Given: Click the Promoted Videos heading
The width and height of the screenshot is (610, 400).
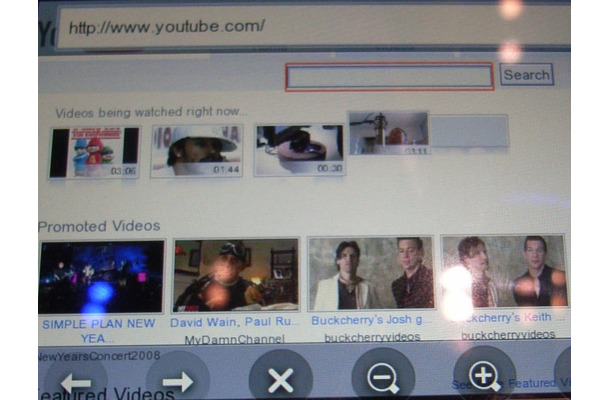Looking at the screenshot, I should tap(99, 226).
